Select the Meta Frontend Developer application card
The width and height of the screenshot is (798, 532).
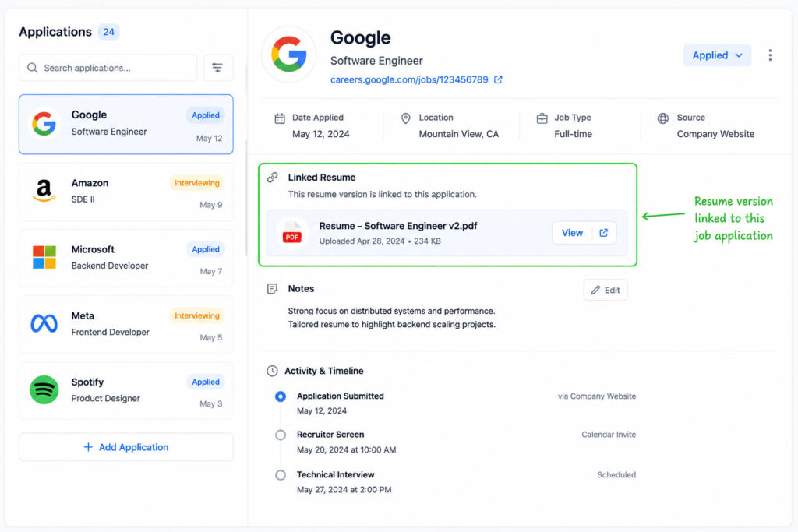[x=126, y=325]
